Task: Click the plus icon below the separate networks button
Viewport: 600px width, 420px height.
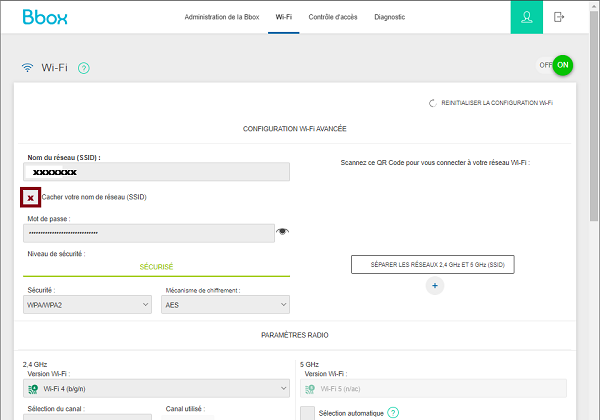Action: click(433, 285)
